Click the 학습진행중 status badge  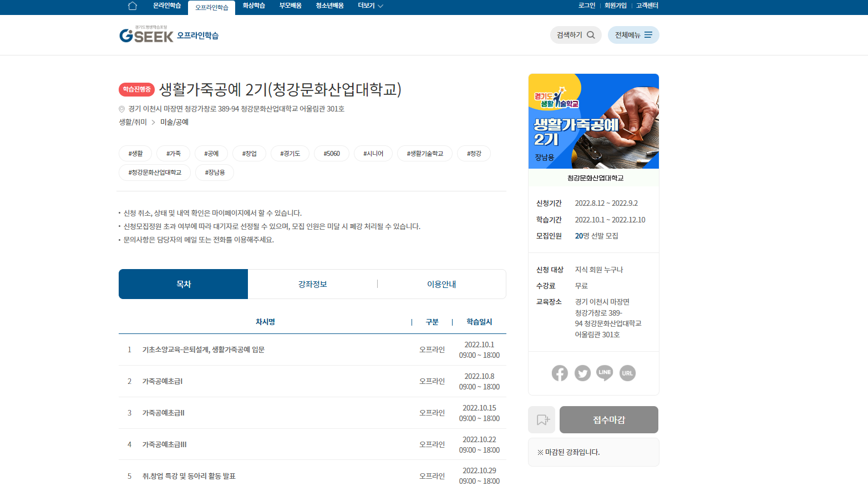point(136,89)
